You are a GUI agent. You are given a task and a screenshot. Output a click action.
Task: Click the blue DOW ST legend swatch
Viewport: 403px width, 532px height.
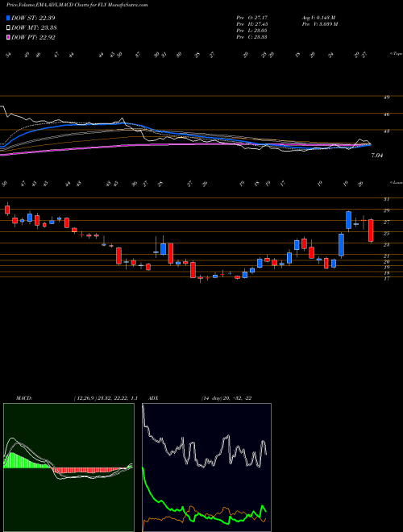[x=8, y=18]
